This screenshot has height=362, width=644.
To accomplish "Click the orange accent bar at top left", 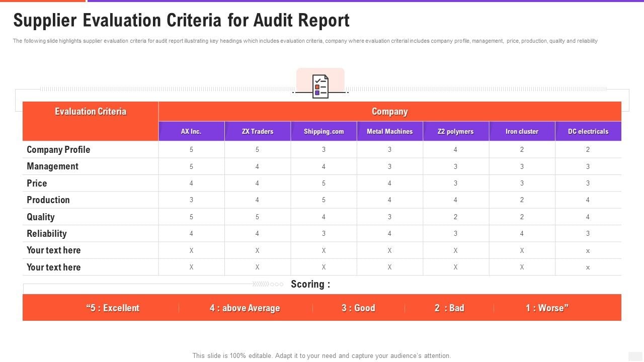I will coord(43,2).
